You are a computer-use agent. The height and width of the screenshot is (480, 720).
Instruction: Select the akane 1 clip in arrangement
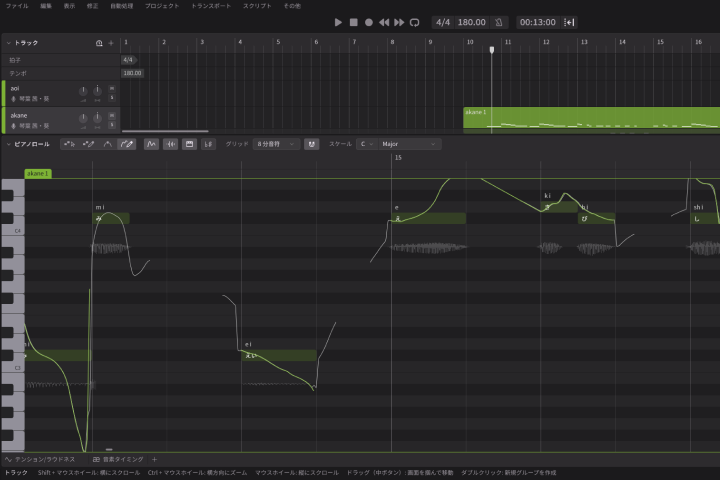pos(591,118)
